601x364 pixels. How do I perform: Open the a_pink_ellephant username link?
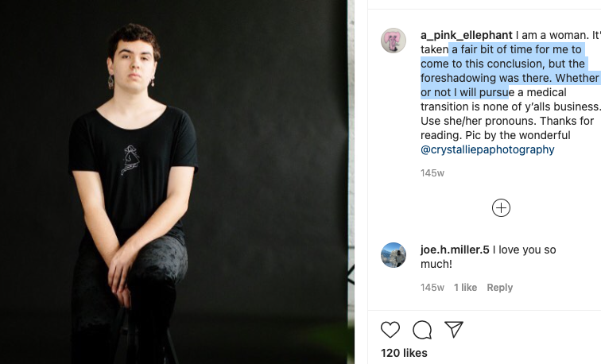coord(466,35)
